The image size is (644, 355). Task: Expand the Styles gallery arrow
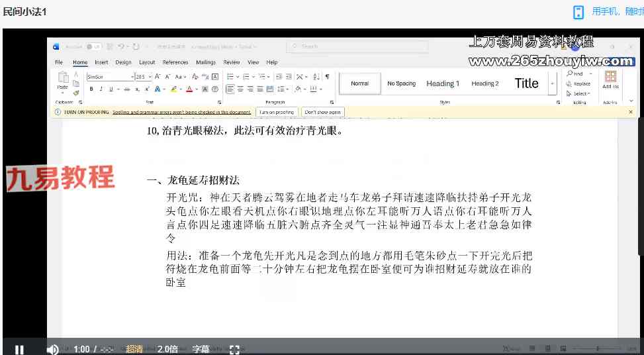pos(553,83)
